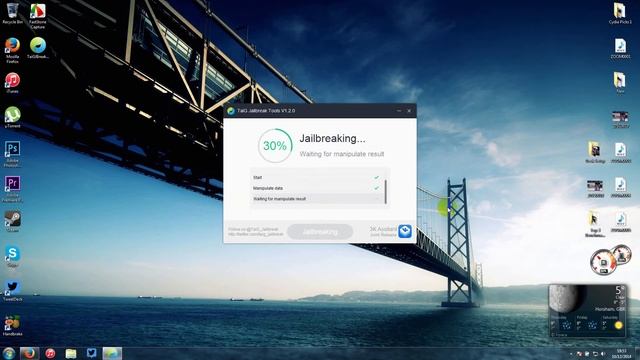This screenshot has height=360, width=640.
Task: Click the TaiG logo in the title bar
Action: pyautogui.click(x=231, y=111)
